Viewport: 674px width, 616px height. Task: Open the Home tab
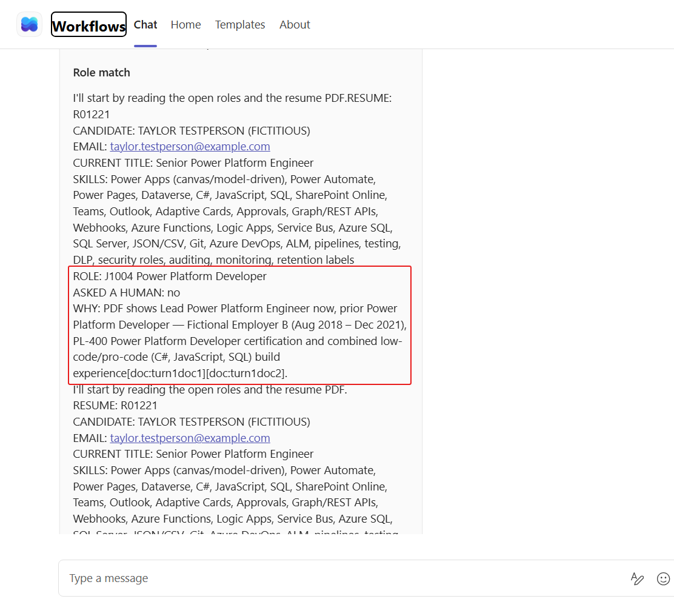[x=185, y=24]
